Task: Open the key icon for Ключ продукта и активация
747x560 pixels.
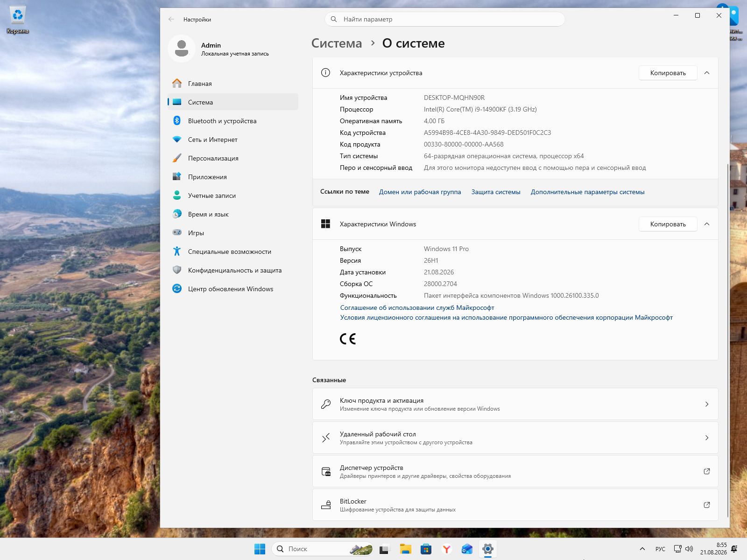Action: (x=326, y=404)
